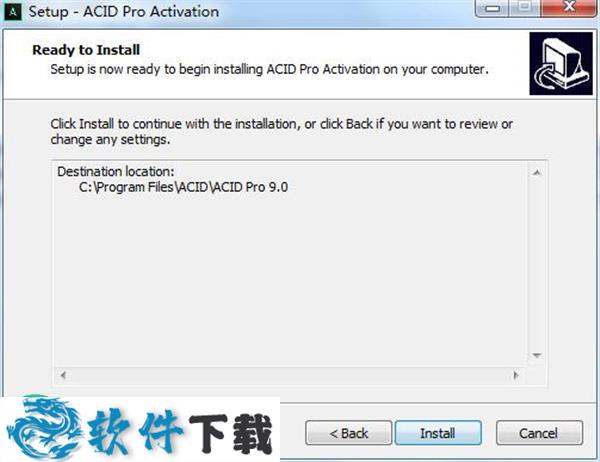The image size is (600, 462).
Task: Click the Ready to Install heading
Action: coord(86,50)
